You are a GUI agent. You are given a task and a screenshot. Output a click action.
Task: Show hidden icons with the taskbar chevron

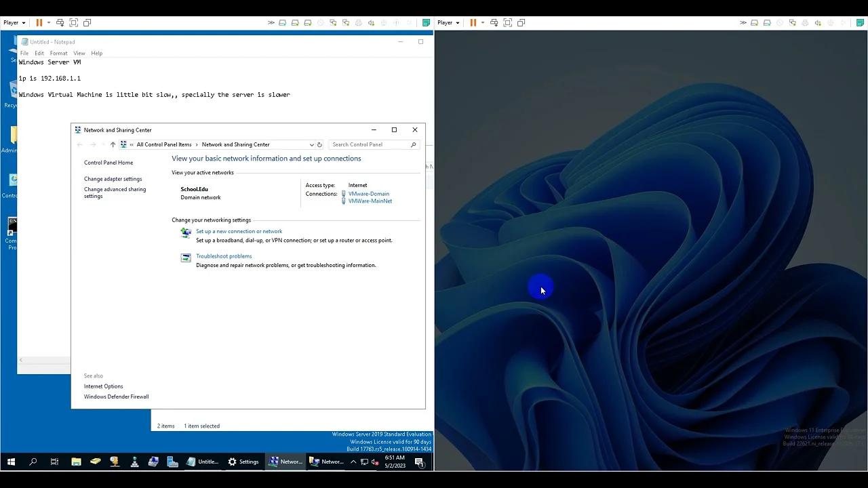point(353,462)
